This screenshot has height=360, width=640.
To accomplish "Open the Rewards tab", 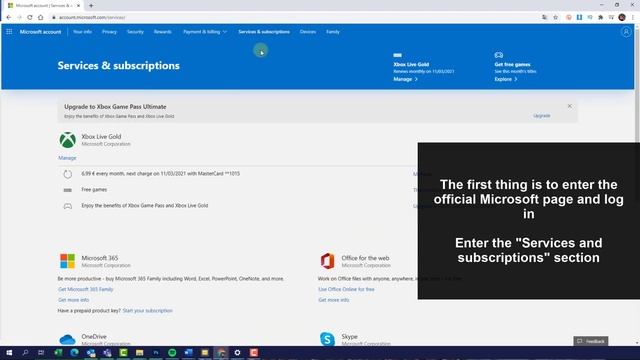I will tap(162, 32).
